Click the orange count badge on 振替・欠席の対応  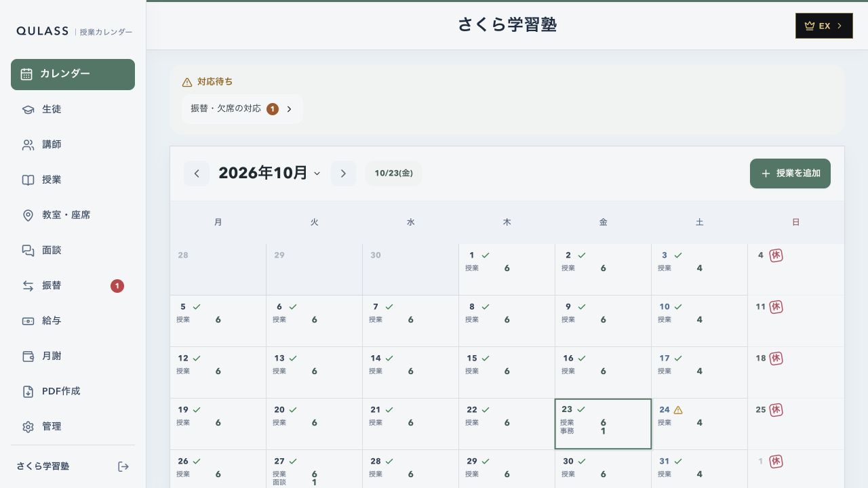[273, 109]
